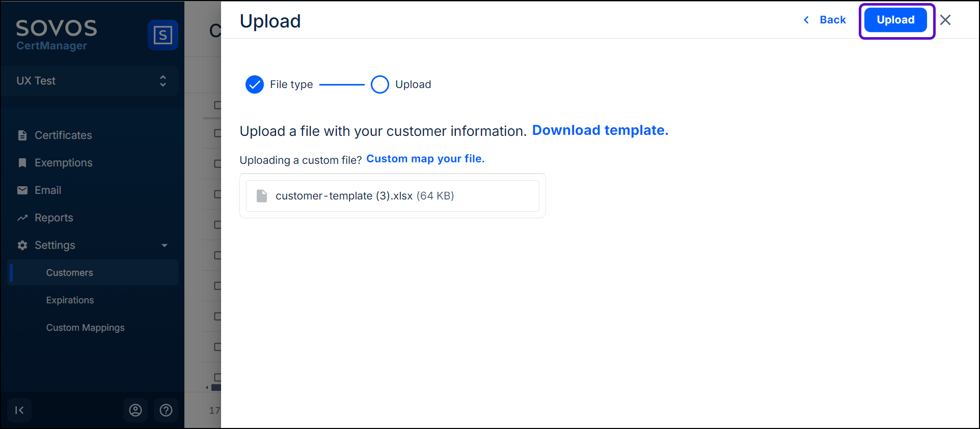Select the Upload step circle
Viewport: 980px width, 429px height.
(x=380, y=84)
